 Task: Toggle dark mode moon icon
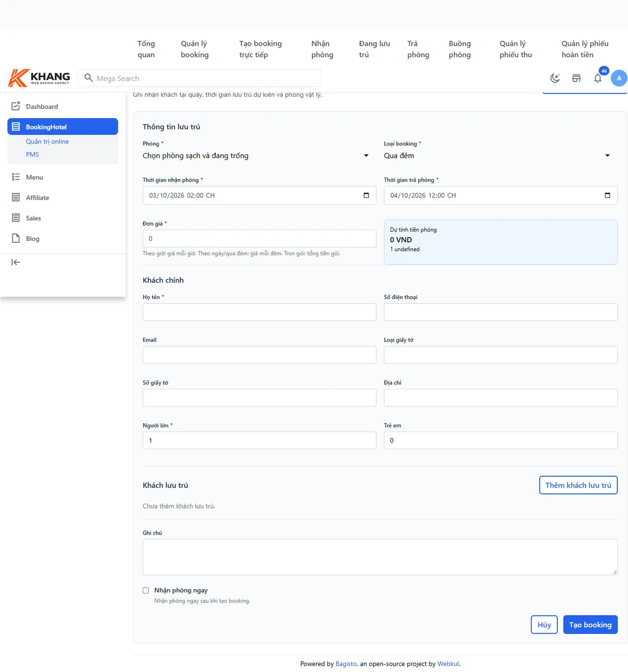pos(555,78)
